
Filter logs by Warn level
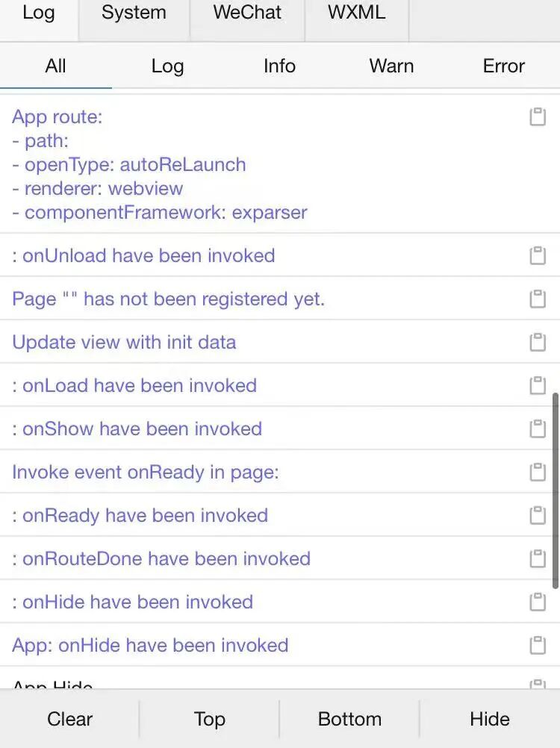click(x=391, y=66)
